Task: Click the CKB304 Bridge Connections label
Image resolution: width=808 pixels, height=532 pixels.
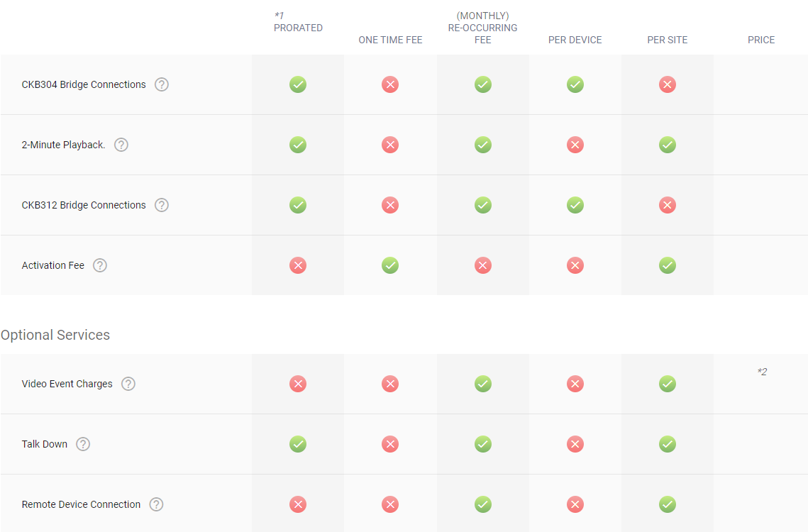Action: tap(84, 84)
